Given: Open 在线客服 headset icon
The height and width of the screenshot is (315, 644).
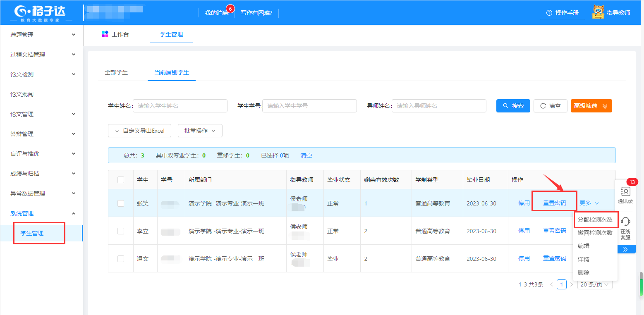Looking at the screenshot, I should [x=625, y=222].
